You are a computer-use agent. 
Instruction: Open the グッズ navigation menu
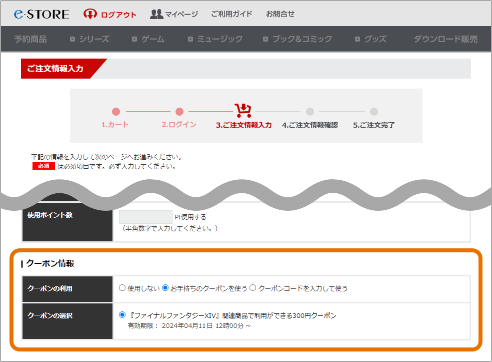[371, 39]
